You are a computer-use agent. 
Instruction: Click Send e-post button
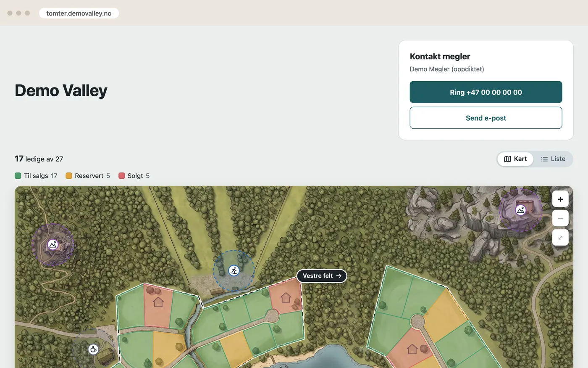click(x=486, y=118)
